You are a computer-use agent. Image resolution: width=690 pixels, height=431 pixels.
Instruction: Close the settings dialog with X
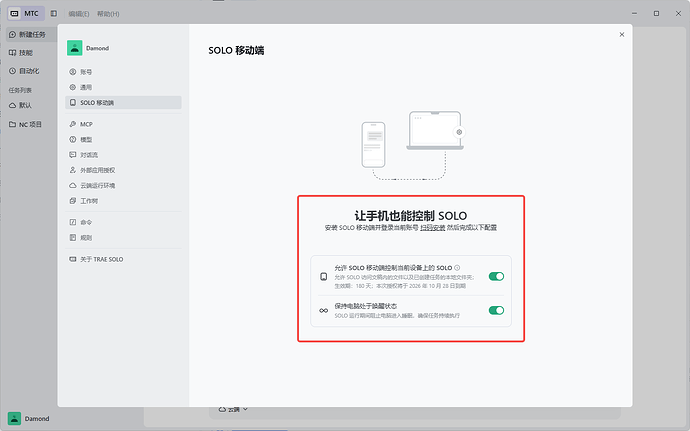pos(622,34)
